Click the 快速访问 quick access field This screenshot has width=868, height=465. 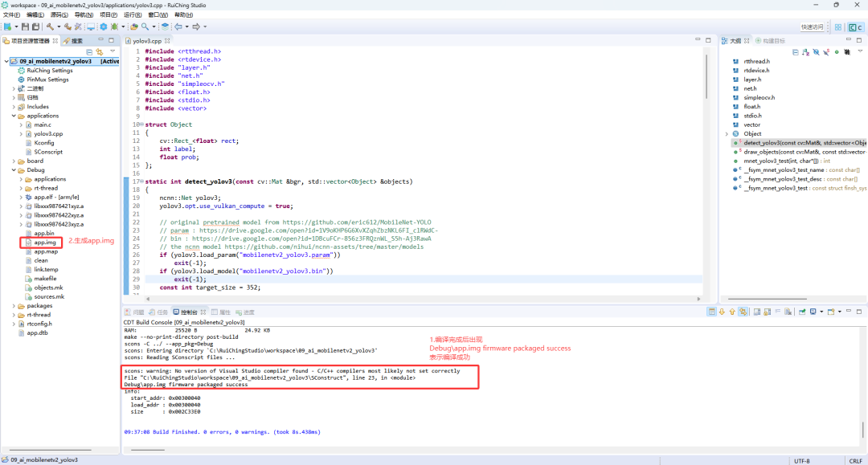pos(812,27)
